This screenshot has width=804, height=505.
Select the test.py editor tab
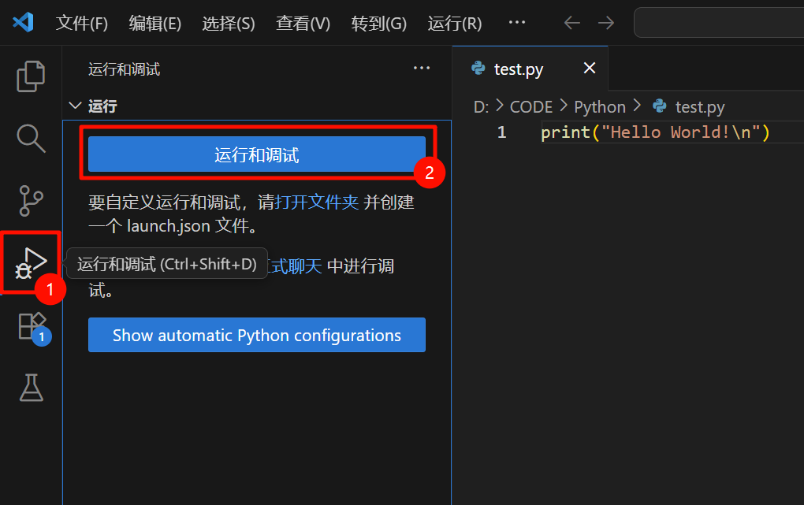tap(530, 68)
